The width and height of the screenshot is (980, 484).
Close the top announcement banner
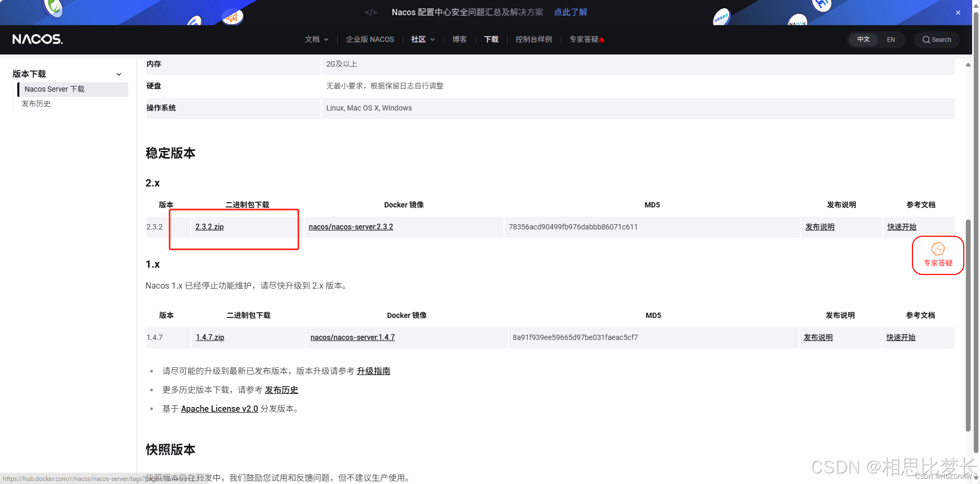click(958, 13)
